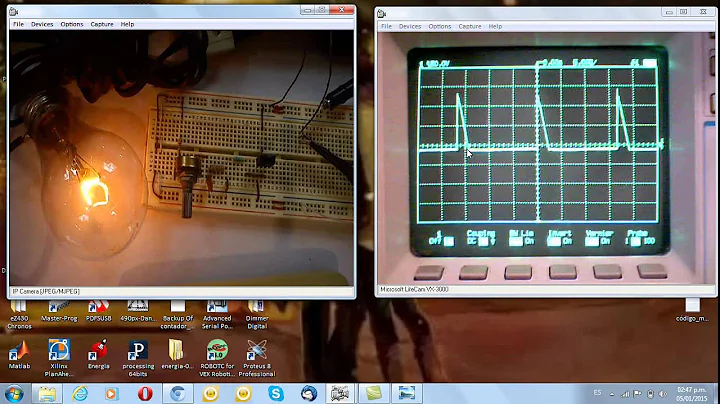The width and height of the screenshot is (720, 404).
Task: Click the "IP Camera (JPEG/MJPEG)" status bar text
Action: point(46,292)
